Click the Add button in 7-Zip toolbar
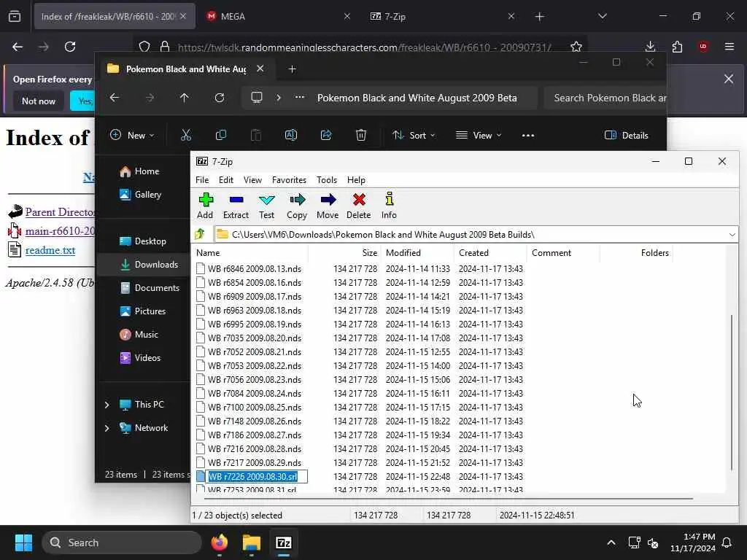This screenshot has height=560, width=747. tap(205, 206)
